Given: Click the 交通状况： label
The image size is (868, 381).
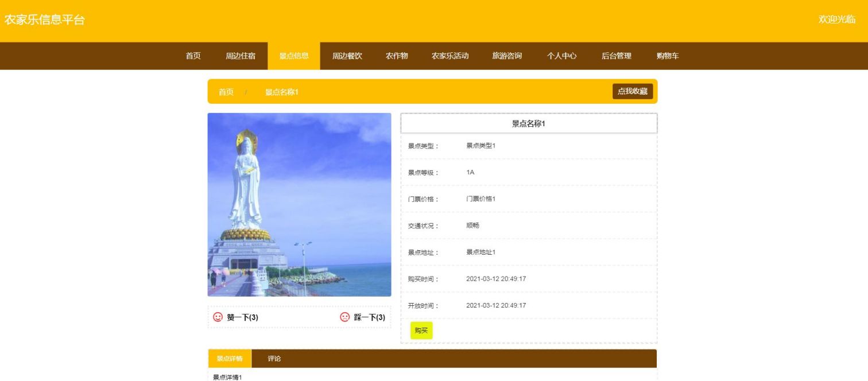Looking at the screenshot, I should [423, 226].
